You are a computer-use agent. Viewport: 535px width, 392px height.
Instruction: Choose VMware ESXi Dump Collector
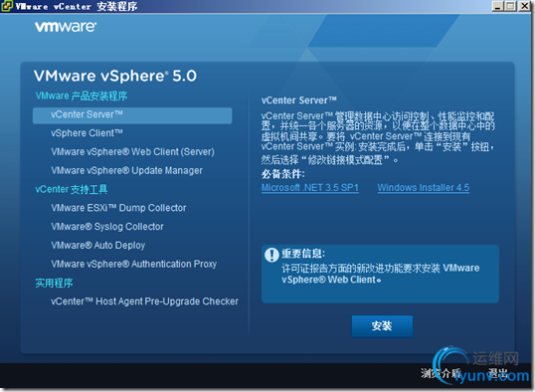118,208
